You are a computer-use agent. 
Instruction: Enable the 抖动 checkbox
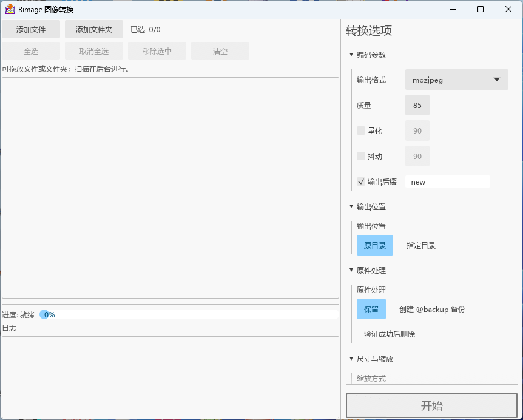tap(361, 156)
